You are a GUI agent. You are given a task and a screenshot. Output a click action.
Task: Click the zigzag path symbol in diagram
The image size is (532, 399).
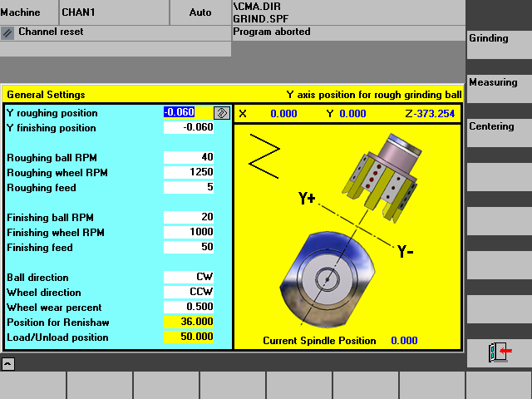point(264,156)
